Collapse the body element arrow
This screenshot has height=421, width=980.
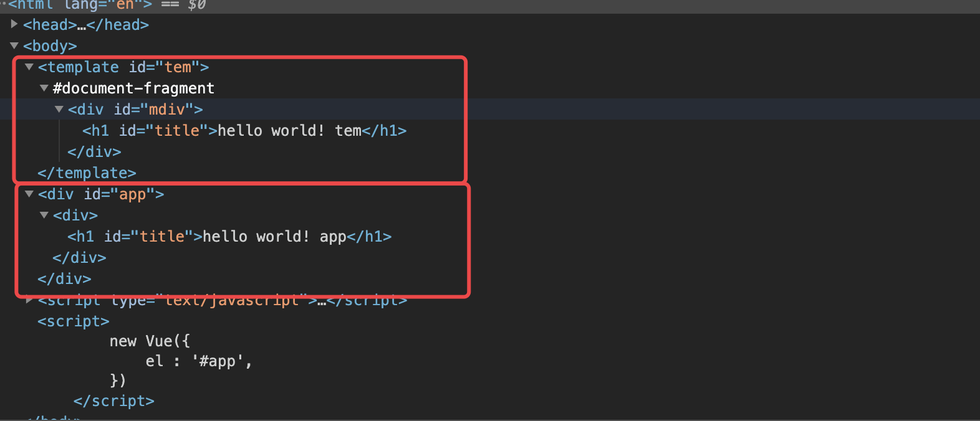(14, 45)
